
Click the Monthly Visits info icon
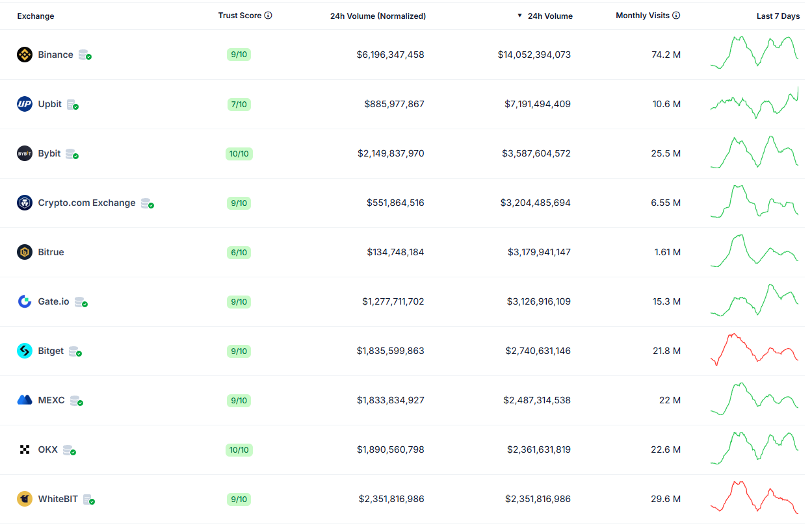coord(676,15)
